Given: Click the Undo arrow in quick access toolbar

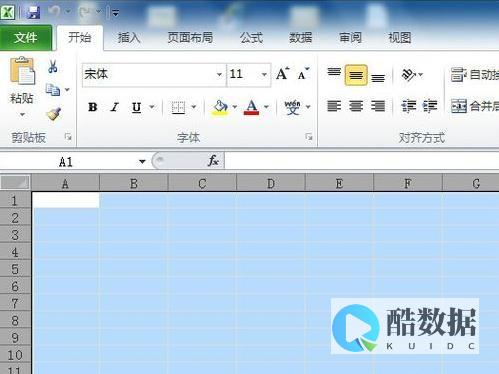Looking at the screenshot, I should point(53,11).
